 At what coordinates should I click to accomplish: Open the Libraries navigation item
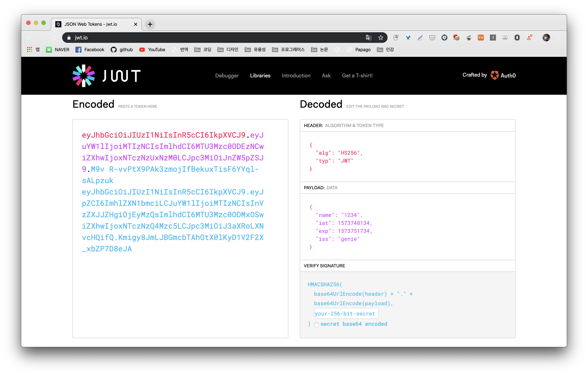pos(260,75)
